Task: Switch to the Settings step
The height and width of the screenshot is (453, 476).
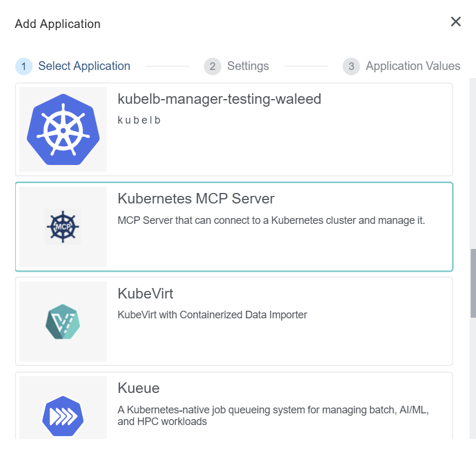Action: [247, 66]
